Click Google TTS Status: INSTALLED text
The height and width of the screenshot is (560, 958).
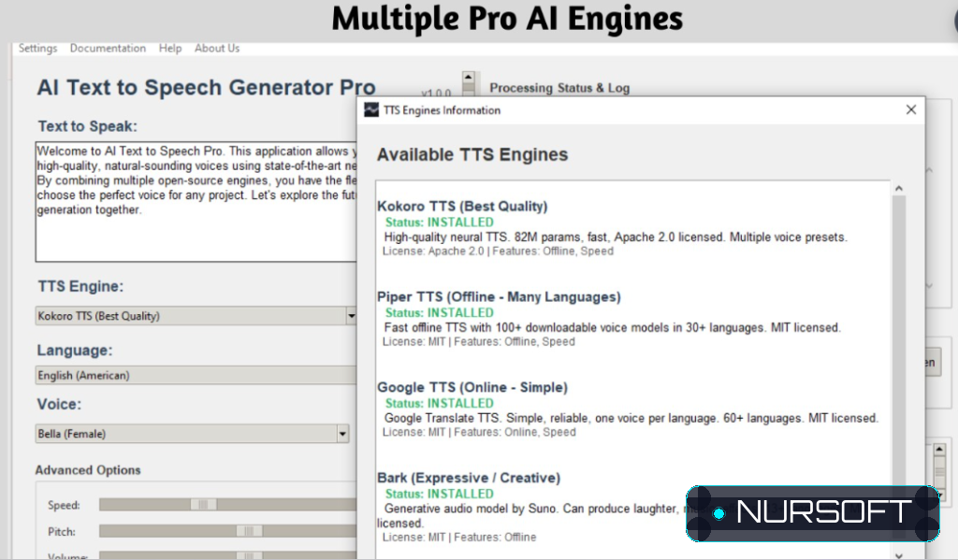tap(440, 403)
